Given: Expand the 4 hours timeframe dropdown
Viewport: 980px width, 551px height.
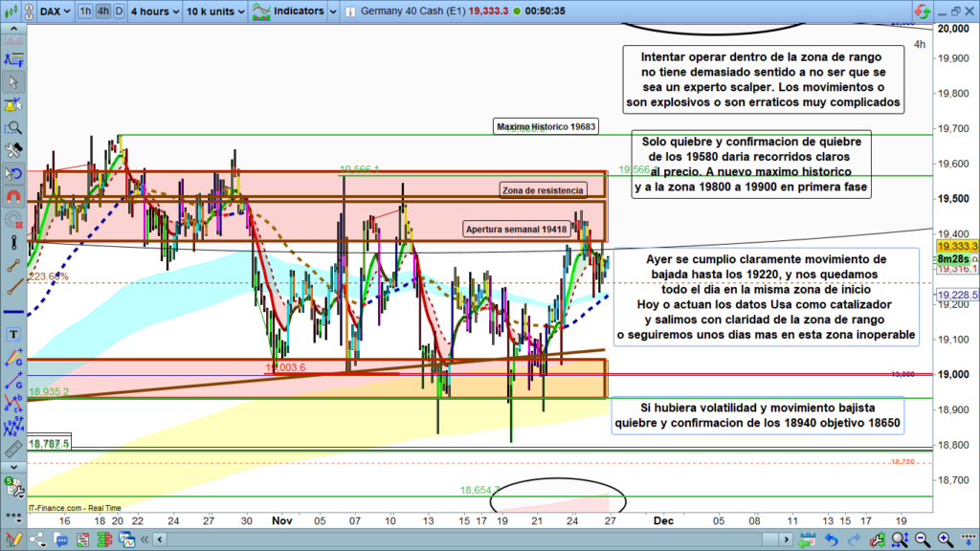Looking at the screenshot, I should [153, 11].
